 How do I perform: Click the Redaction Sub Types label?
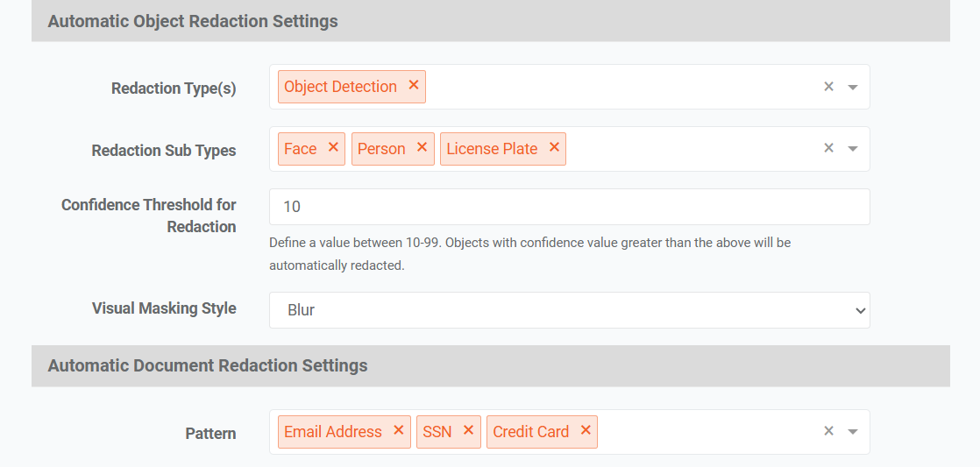pos(164,151)
